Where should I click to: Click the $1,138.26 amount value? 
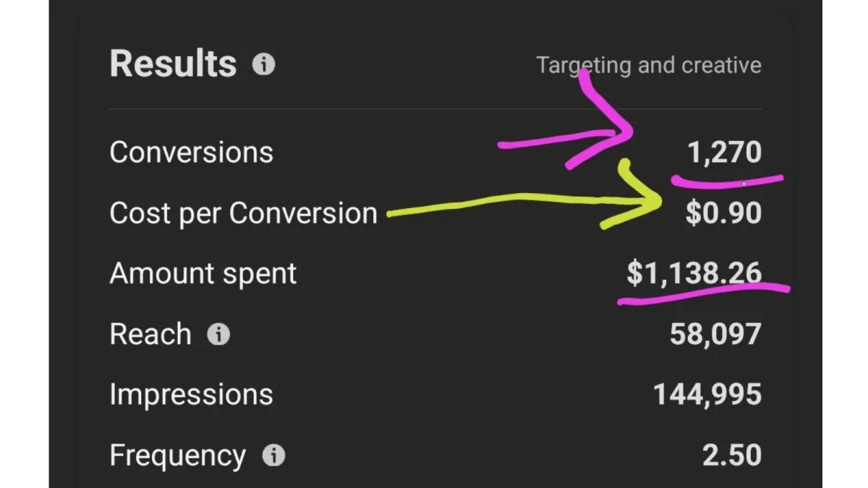694,274
